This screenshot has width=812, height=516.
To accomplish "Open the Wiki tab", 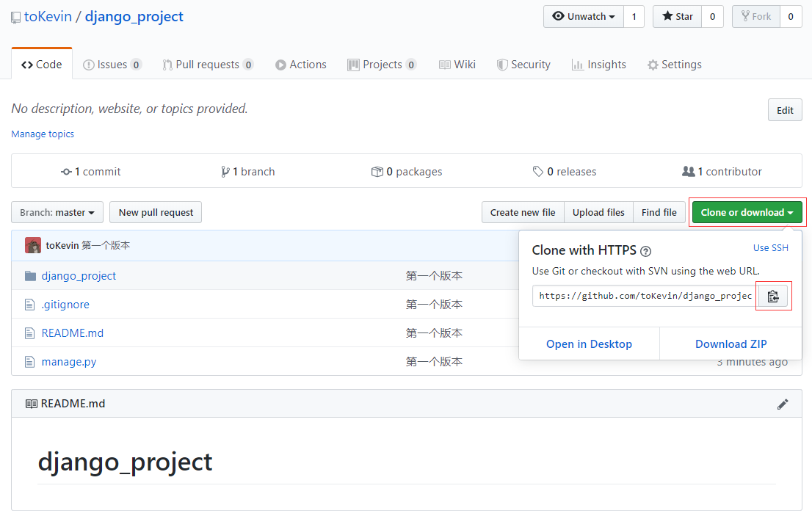I will (x=457, y=65).
